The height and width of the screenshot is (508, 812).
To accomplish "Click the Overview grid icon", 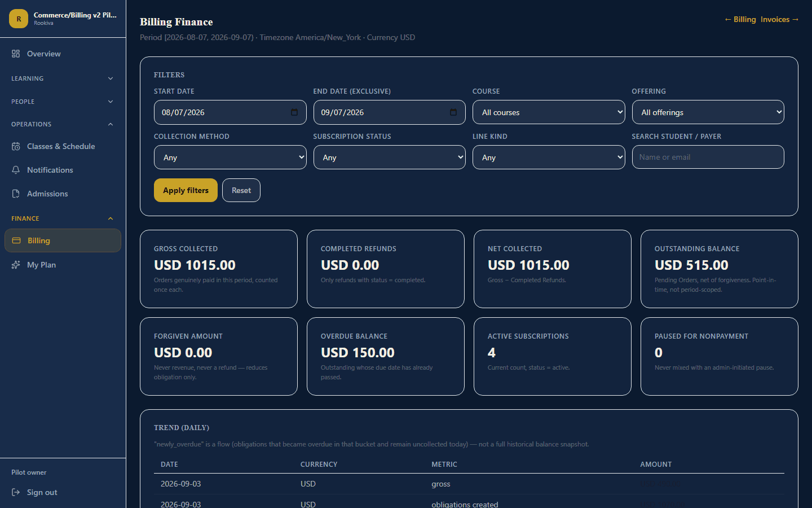I will [16, 54].
